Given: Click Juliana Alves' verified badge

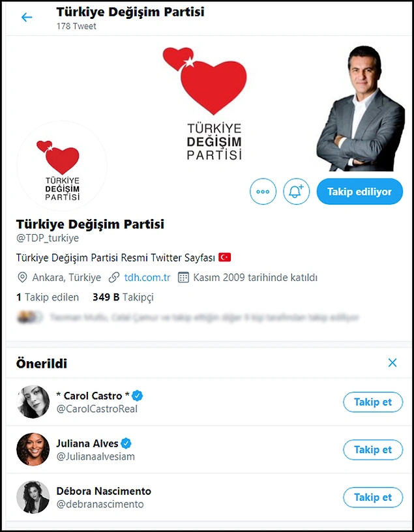Looking at the screenshot, I should (x=126, y=443).
